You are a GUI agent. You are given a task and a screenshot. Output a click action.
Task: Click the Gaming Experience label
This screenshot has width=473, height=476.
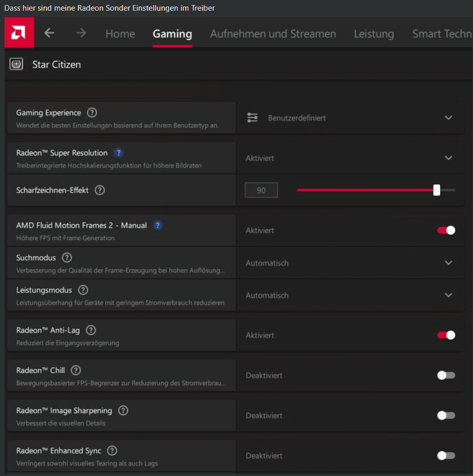pyautogui.click(x=49, y=113)
